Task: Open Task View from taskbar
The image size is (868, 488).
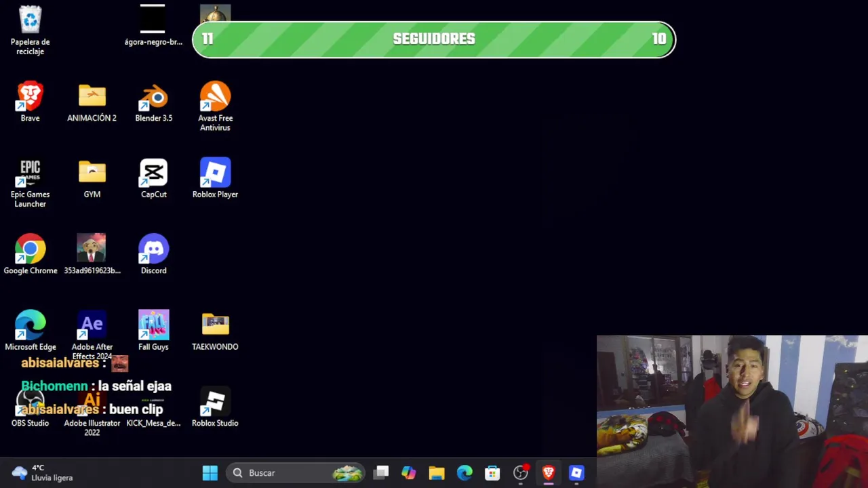Action: coord(382,473)
